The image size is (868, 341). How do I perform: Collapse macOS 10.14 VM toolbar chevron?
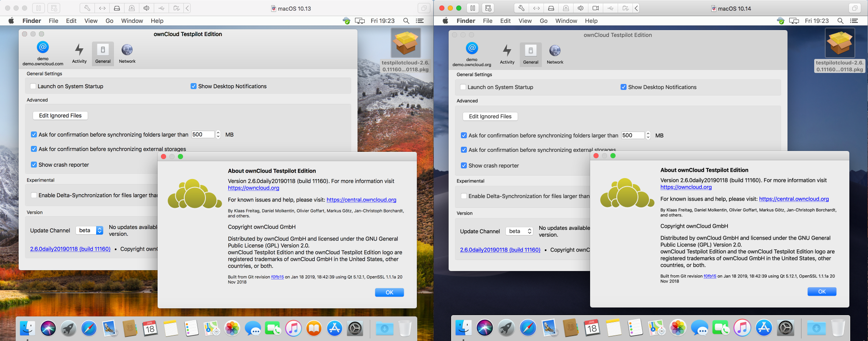click(636, 8)
